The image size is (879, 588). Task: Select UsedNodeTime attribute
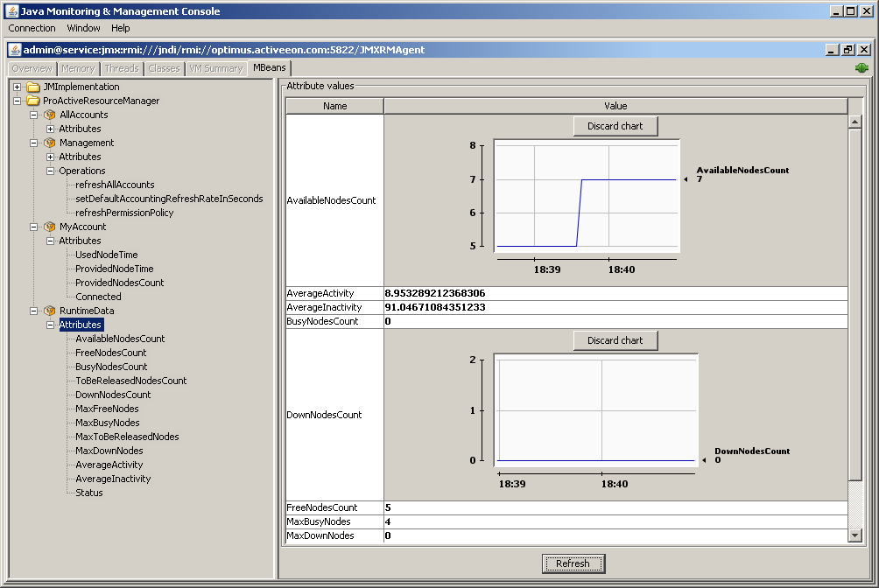(107, 255)
